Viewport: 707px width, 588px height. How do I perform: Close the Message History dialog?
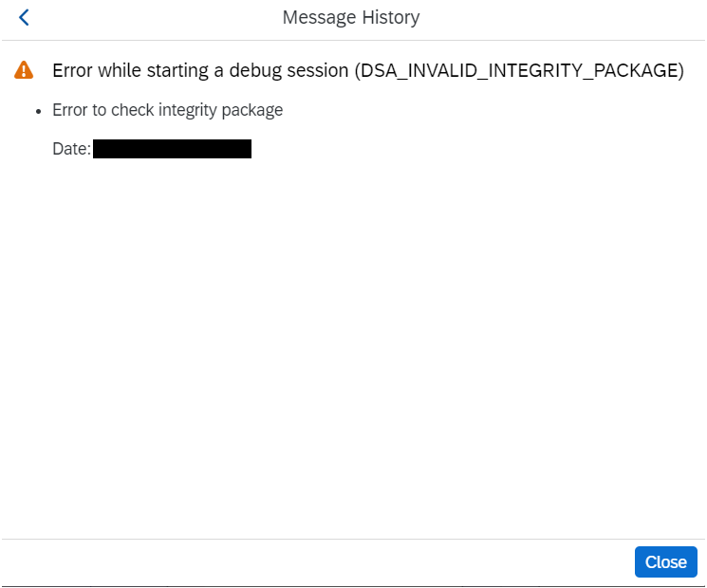point(665,561)
